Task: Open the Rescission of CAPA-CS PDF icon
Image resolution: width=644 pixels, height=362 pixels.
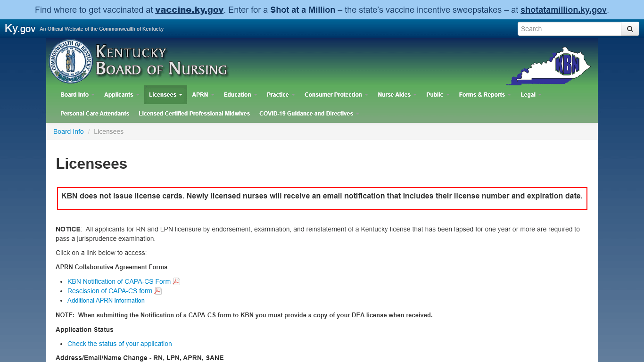Action: tap(158, 291)
